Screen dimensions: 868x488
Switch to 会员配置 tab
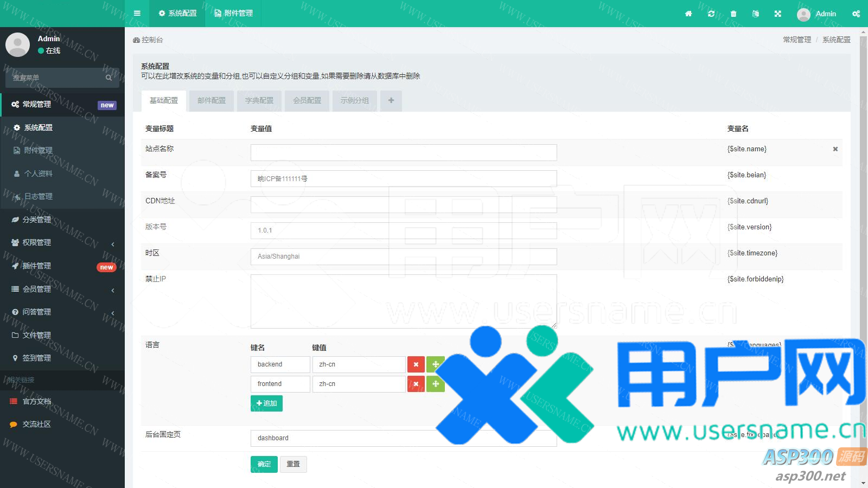307,101
